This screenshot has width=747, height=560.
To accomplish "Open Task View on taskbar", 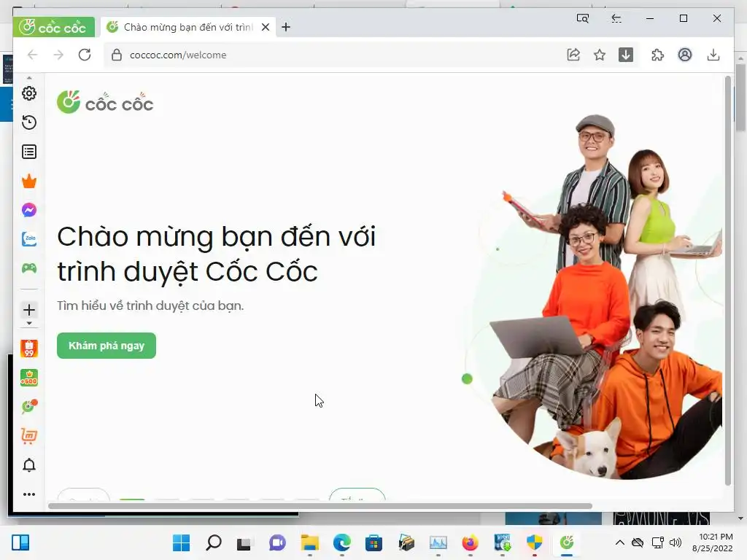I will coord(244,542).
